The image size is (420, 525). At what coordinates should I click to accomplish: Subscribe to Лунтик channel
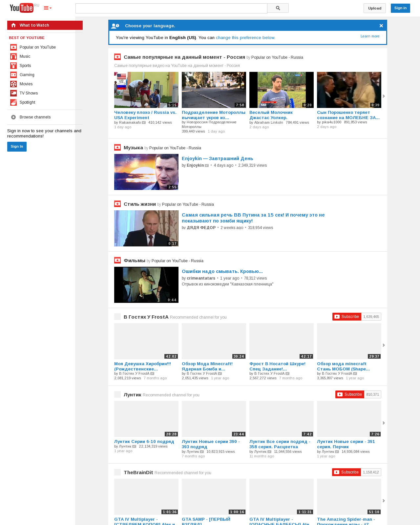pyautogui.click(x=350, y=394)
